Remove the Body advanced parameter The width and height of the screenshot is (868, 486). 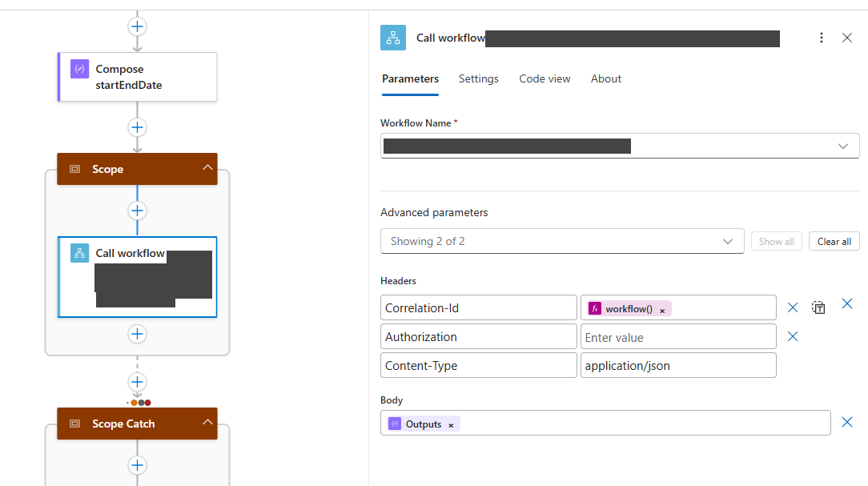pyautogui.click(x=846, y=422)
